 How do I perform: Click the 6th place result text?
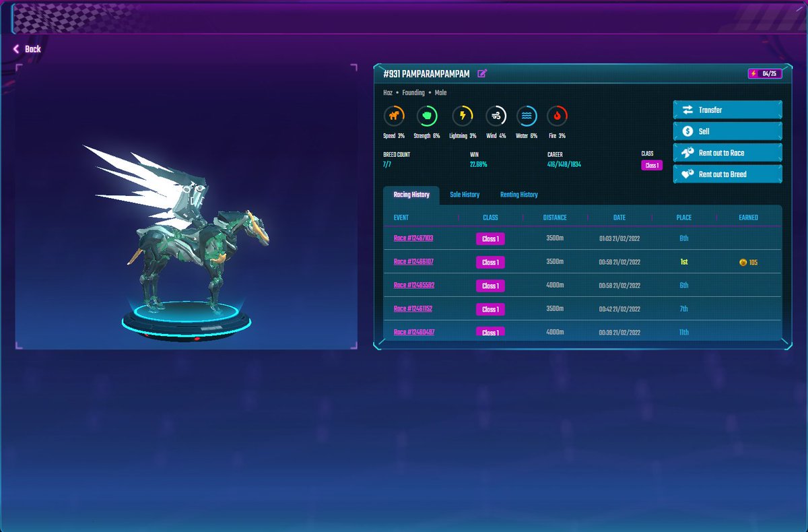684,286
